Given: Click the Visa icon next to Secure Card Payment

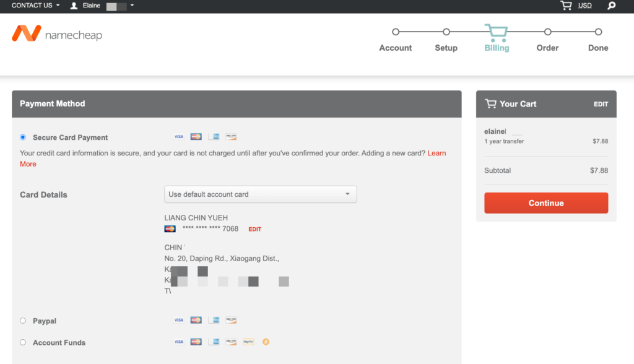Looking at the screenshot, I should click(x=179, y=137).
